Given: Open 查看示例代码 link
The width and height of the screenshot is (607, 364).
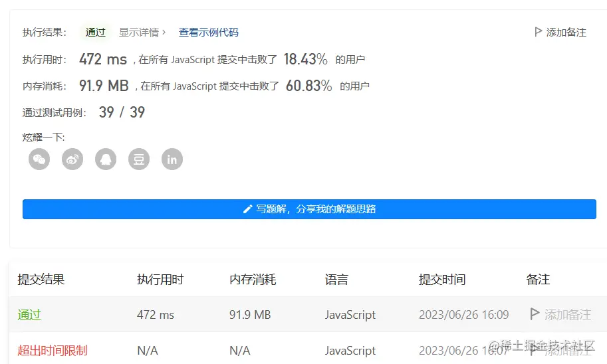Looking at the screenshot, I should coord(209,32).
